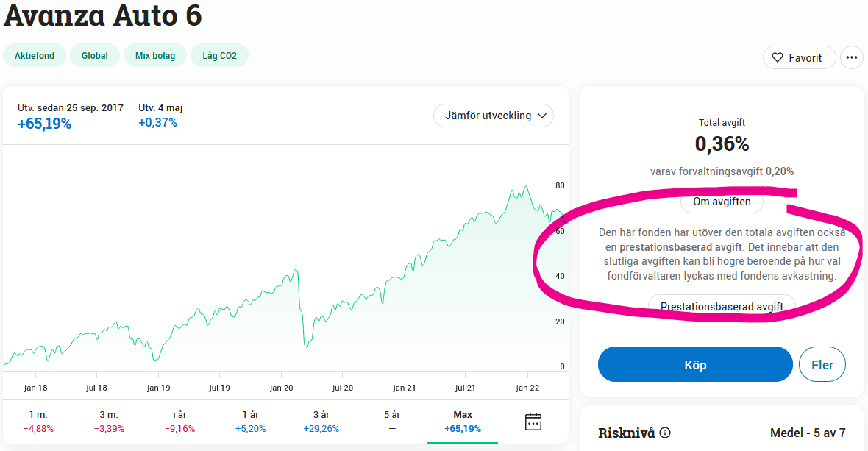Select the 3 år period tab
The image size is (868, 451).
point(321,422)
